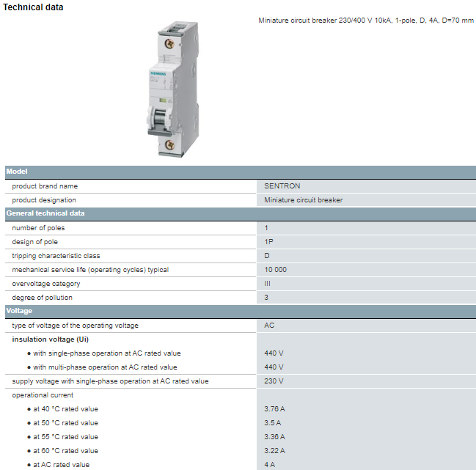476x470 pixels.
Task: Select the '3.22 A' value
Action: 274,451
